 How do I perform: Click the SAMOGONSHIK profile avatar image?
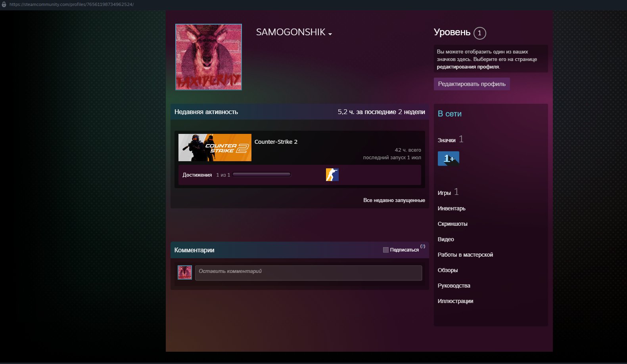(209, 57)
